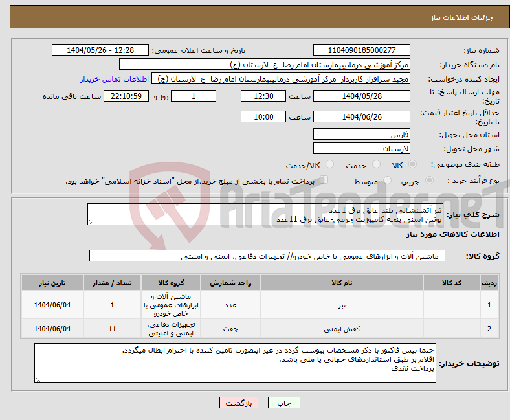Select the کالا radio button
Image resolution: width=510 pixels, height=420 pixels.
coord(412,164)
